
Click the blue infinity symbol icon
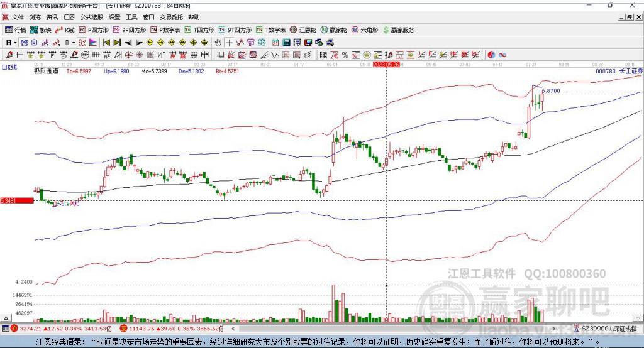tap(502, 55)
